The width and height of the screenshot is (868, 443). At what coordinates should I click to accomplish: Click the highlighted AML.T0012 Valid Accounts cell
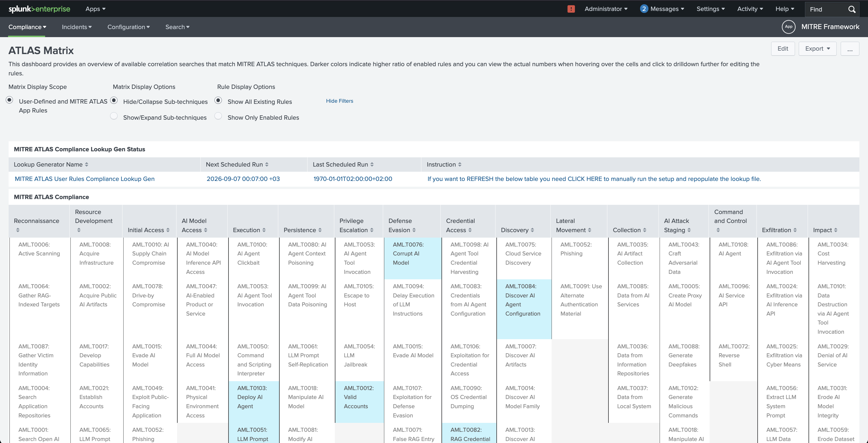tap(359, 402)
